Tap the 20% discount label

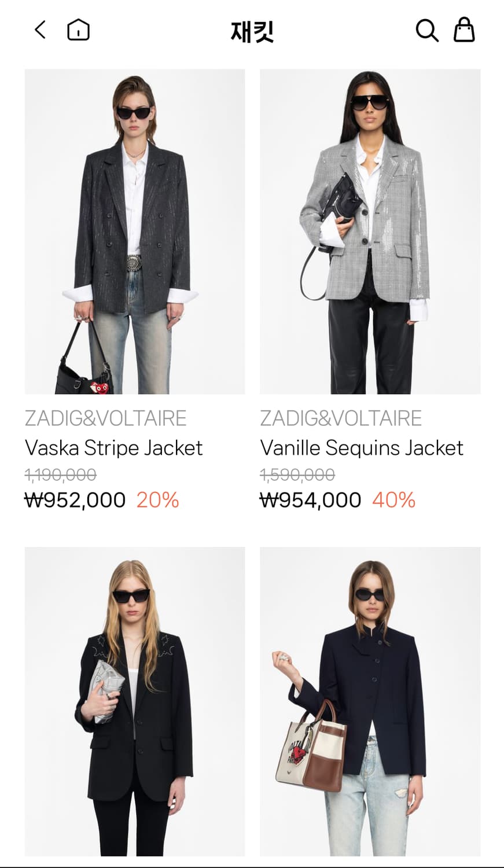[x=158, y=500]
